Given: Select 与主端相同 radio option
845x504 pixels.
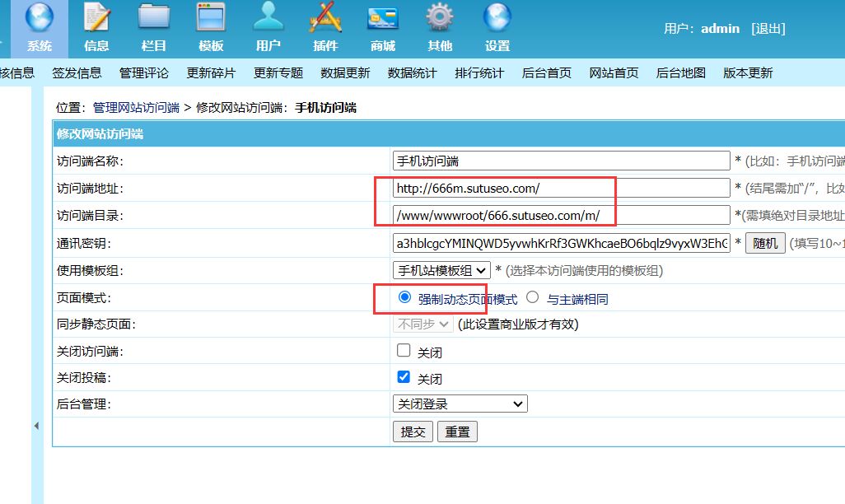Looking at the screenshot, I should [533, 297].
